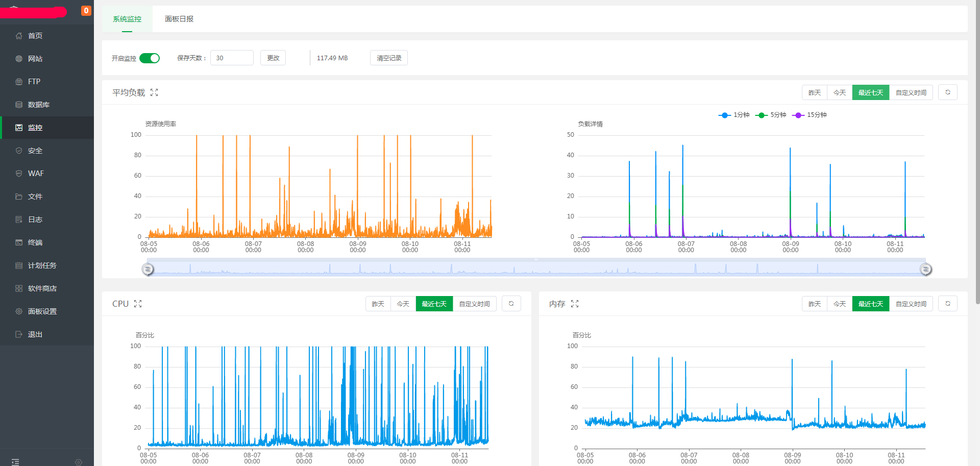Click the right handle of the load chart zoom slider

click(925, 269)
